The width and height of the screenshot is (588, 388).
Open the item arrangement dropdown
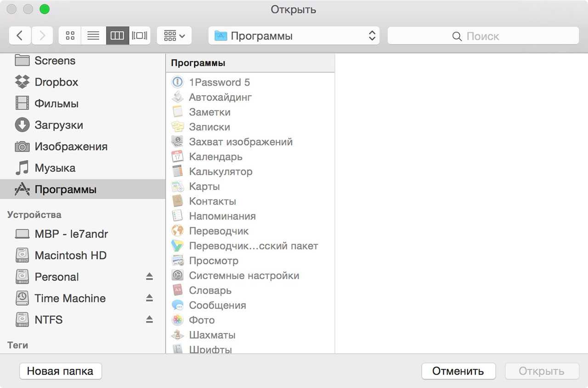coord(174,36)
